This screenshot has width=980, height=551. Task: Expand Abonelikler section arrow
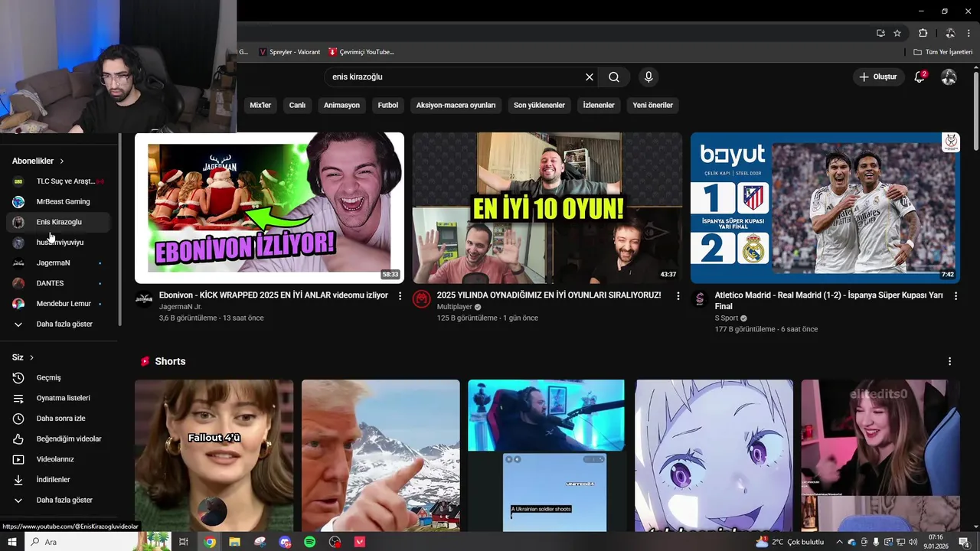(x=62, y=161)
